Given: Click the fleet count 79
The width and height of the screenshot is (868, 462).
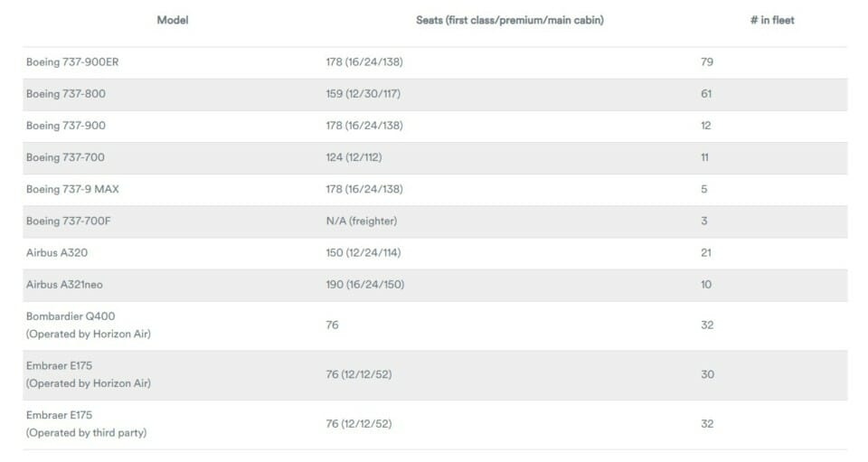Looking at the screenshot, I should (x=707, y=62).
